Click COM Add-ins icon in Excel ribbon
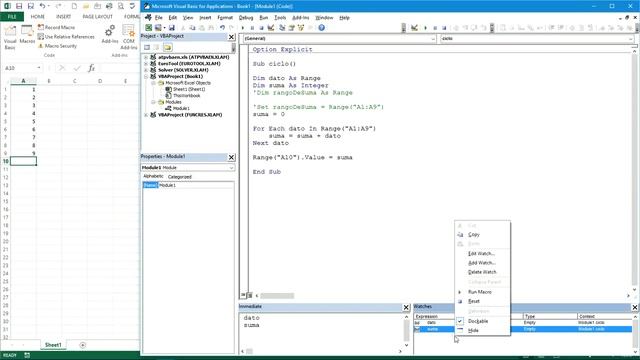 tap(129, 37)
